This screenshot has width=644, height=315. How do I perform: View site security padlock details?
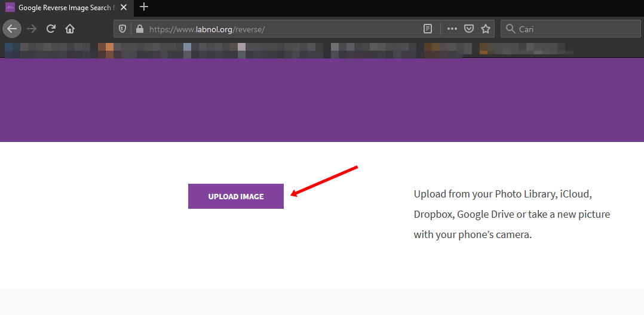pyautogui.click(x=139, y=29)
